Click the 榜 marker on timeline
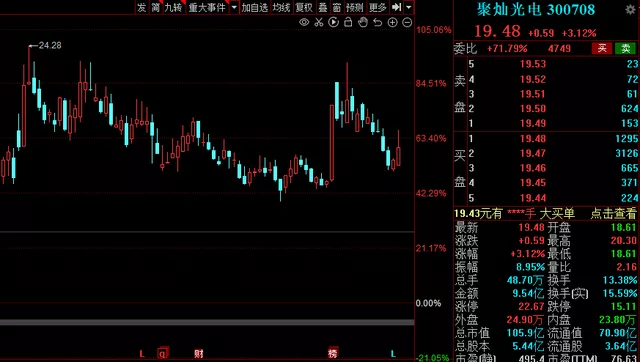Image resolution: width=640 pixels, height=362 pixels. [333, 353]
